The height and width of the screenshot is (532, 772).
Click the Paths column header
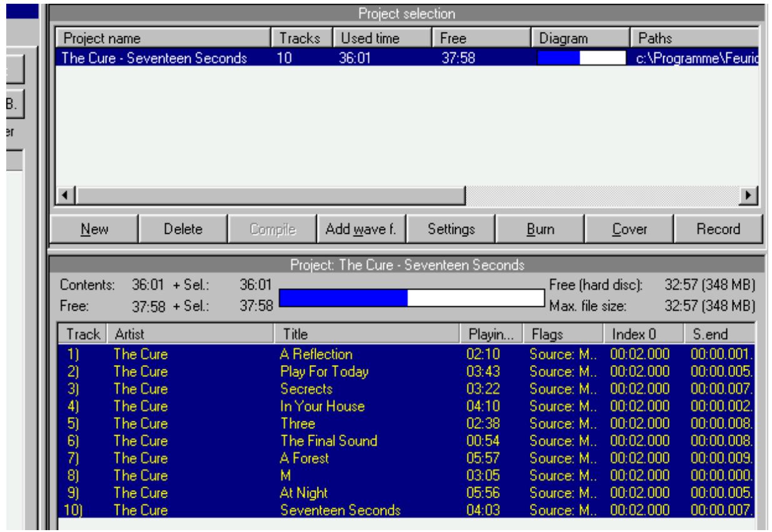point(694,39)
